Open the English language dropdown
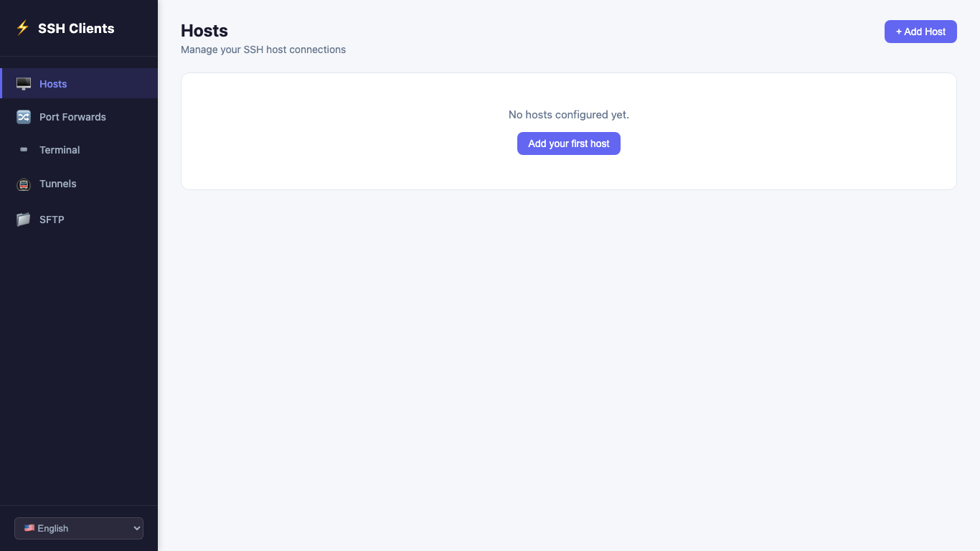 pyautogui.click(x=77, y=528)
